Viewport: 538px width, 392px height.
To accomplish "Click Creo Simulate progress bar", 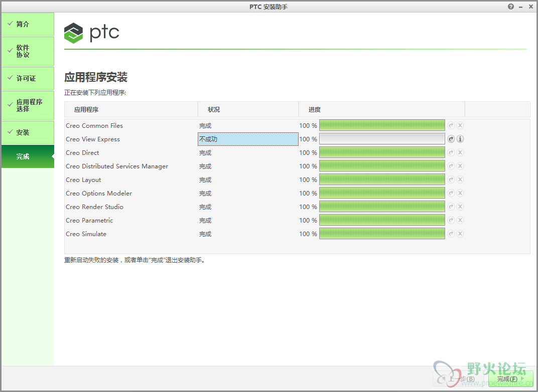I will (x=382, y=234).
